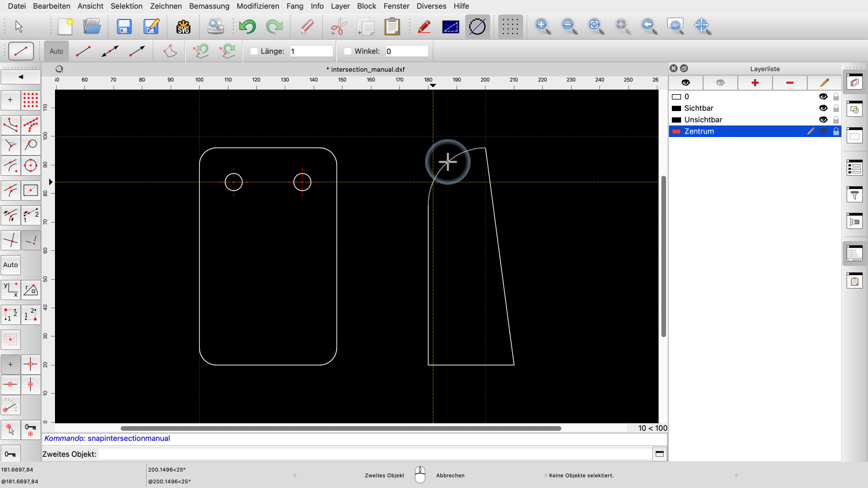This screenshot has width=868, height=488.
Task: Float the Layerliste panel
Action: [684, 68]
